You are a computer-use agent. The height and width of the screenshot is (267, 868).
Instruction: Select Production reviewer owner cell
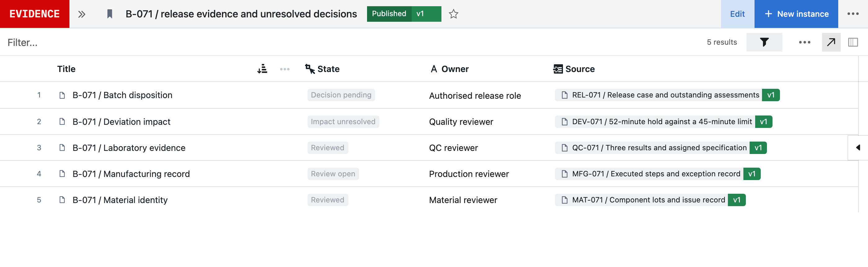[469, 174]
